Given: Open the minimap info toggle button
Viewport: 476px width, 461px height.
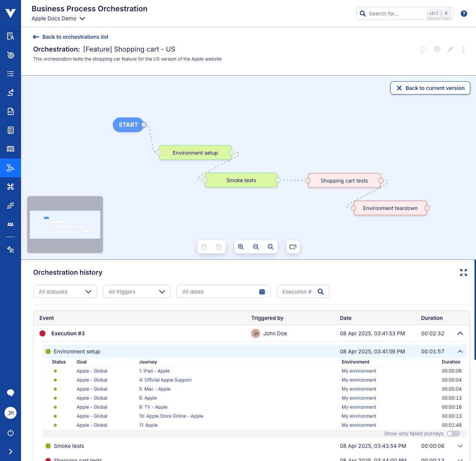Looking at the screenshot, I should coord(293,247).
